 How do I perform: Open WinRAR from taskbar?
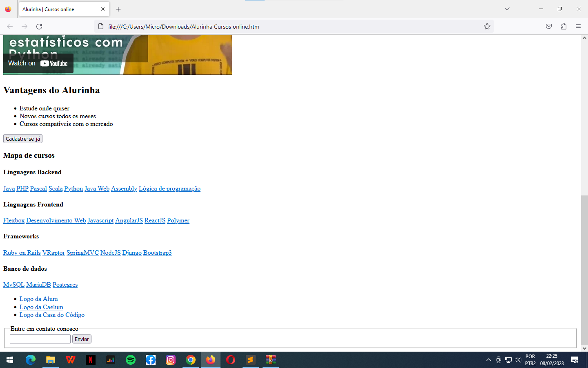271,360
